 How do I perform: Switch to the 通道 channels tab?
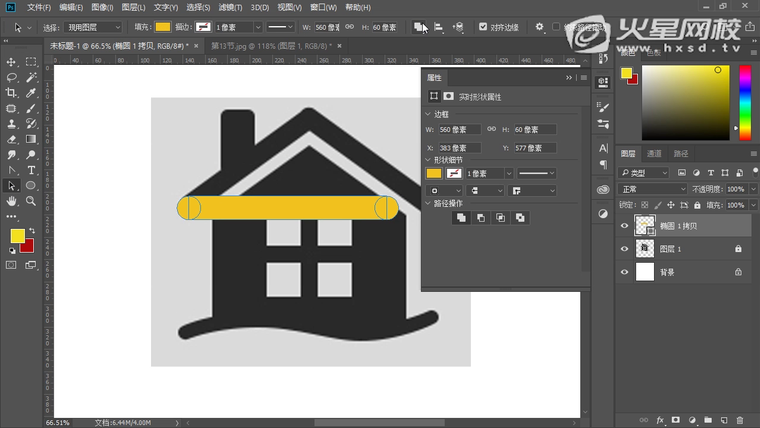pos(654,154)
